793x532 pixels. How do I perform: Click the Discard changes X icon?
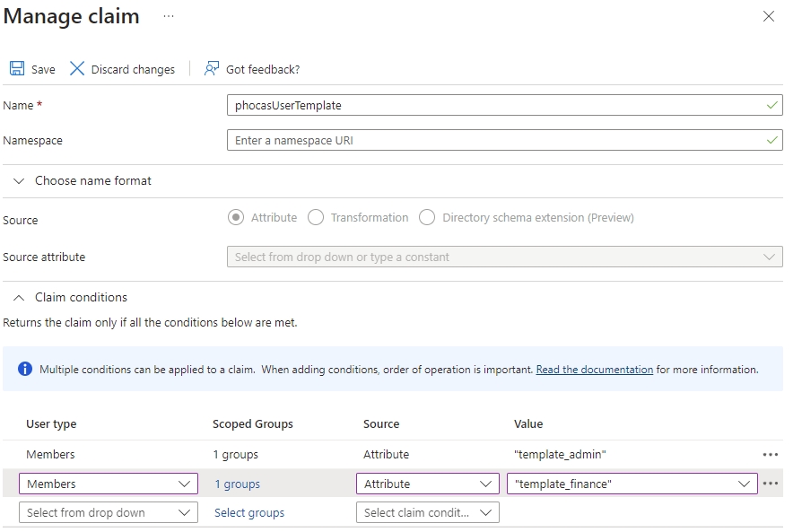(77, 69)
